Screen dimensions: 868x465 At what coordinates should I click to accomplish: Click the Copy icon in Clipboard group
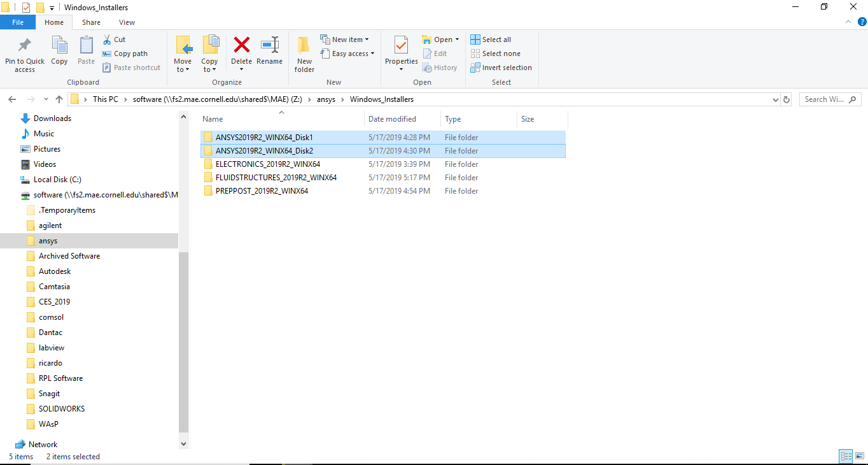coord(59,46)
